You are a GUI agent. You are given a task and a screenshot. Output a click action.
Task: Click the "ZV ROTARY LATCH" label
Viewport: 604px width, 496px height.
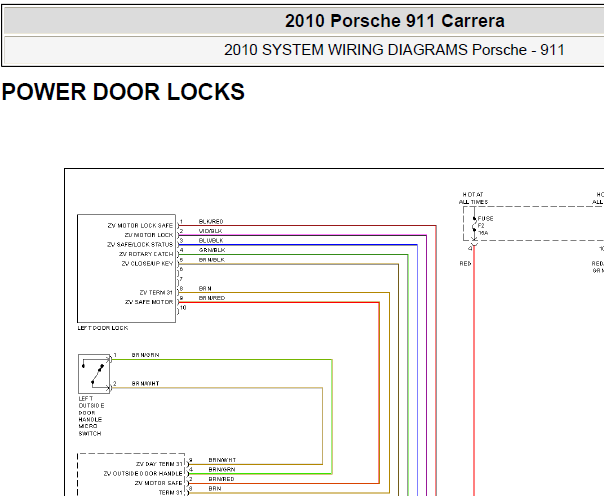(x=146, y=254)
